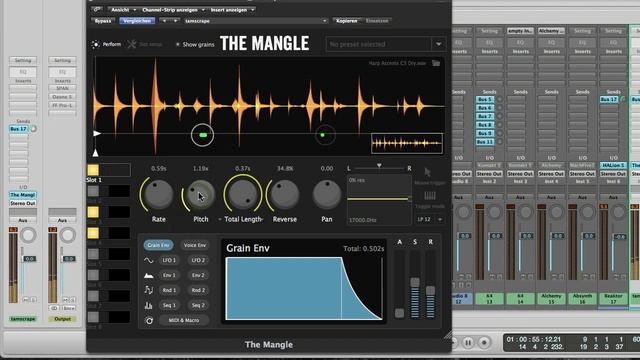Open Insert anzeigen dropdown
This screenshot has width=640, height=360.
(233, 10)
